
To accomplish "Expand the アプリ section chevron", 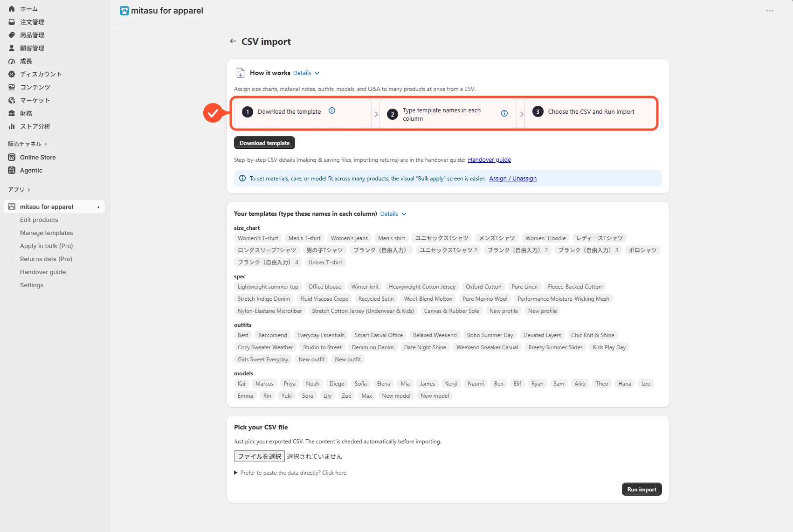I will click(x=29, y=190).
